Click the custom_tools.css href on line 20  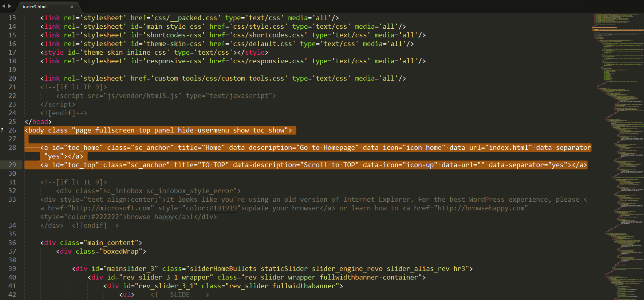tap(219, 78)
